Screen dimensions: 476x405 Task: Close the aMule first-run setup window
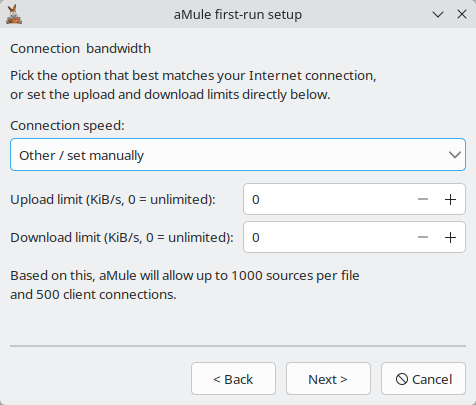[x=462, y=14]
